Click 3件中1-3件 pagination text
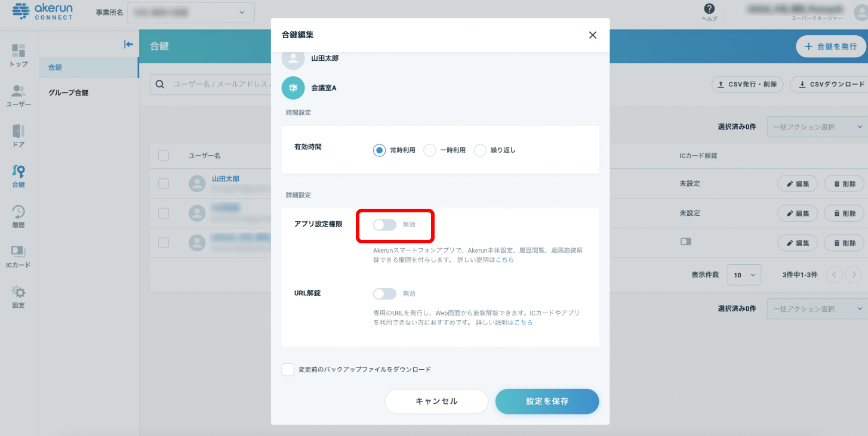 (x=800, y=275)
